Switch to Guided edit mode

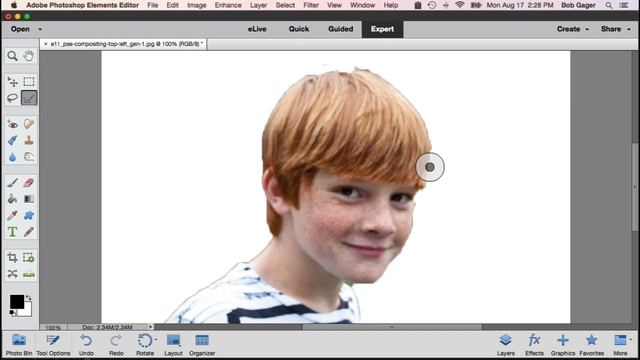[x=340, y=29]
